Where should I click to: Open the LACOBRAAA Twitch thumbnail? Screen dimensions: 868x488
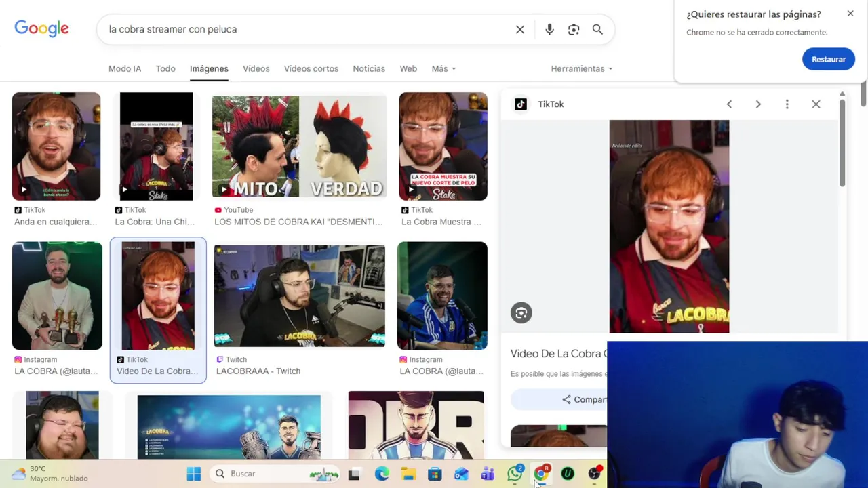[x=299, y=296]
